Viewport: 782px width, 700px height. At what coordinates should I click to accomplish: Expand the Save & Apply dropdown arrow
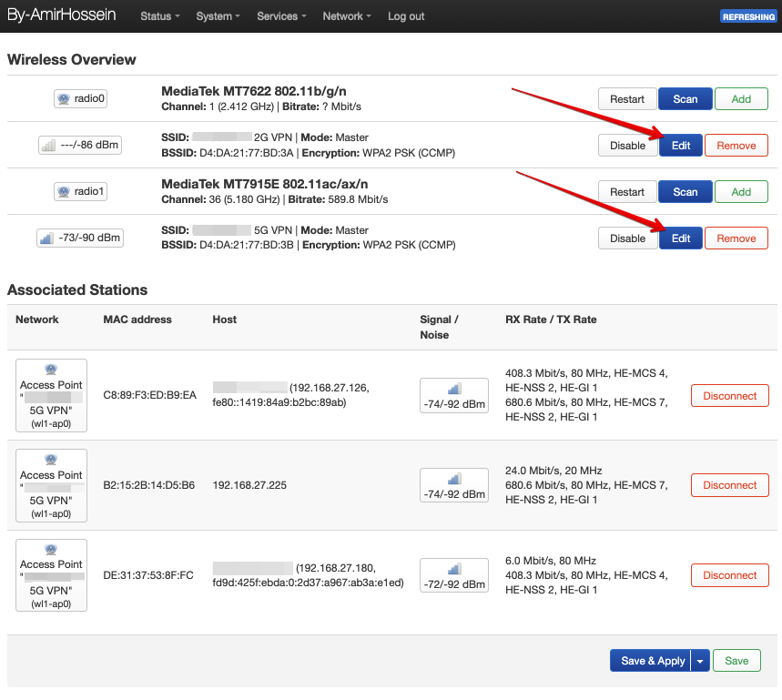(700, 661)
